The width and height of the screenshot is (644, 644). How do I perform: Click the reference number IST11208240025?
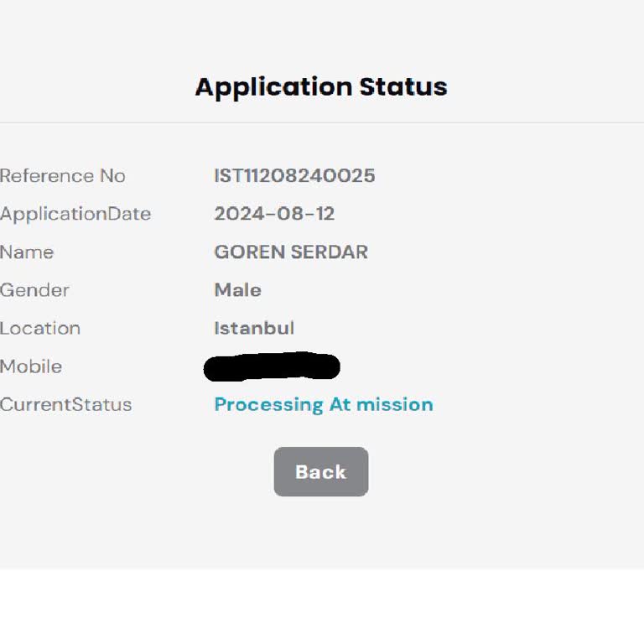pos(294,176)
